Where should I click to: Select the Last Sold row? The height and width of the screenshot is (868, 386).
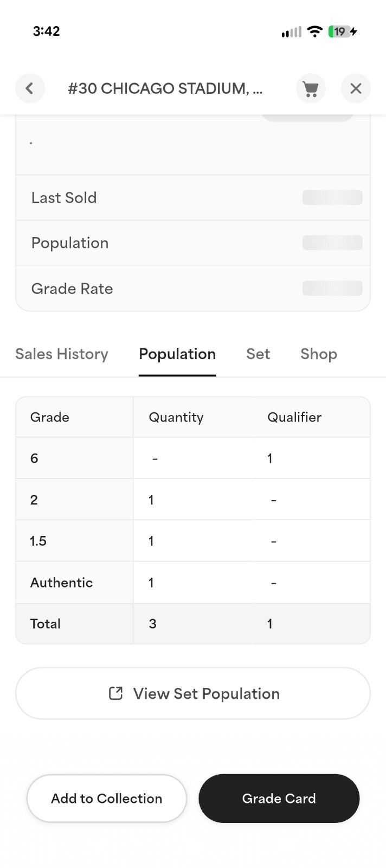(x=193, y=197)
